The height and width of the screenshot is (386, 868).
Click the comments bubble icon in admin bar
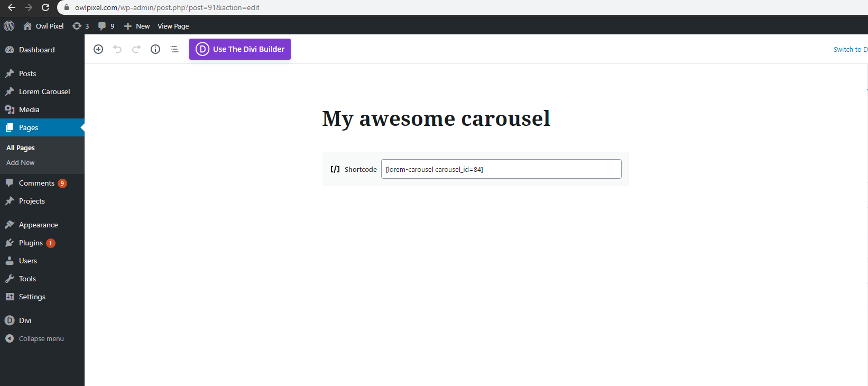pos(102,26)
